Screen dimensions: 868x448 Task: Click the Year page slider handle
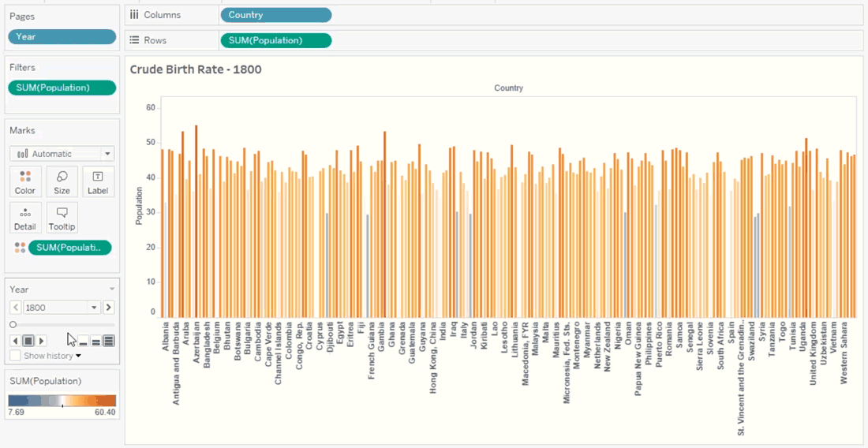[x=13, y=324]
